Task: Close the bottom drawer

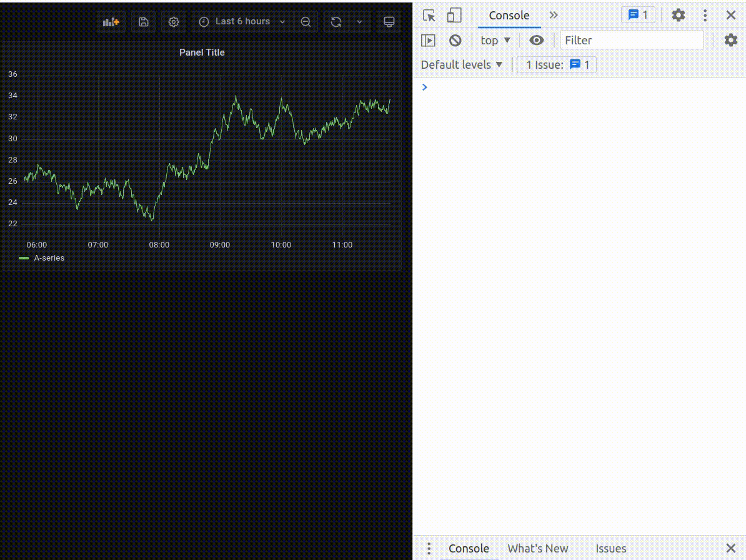Action: (731, 548)
